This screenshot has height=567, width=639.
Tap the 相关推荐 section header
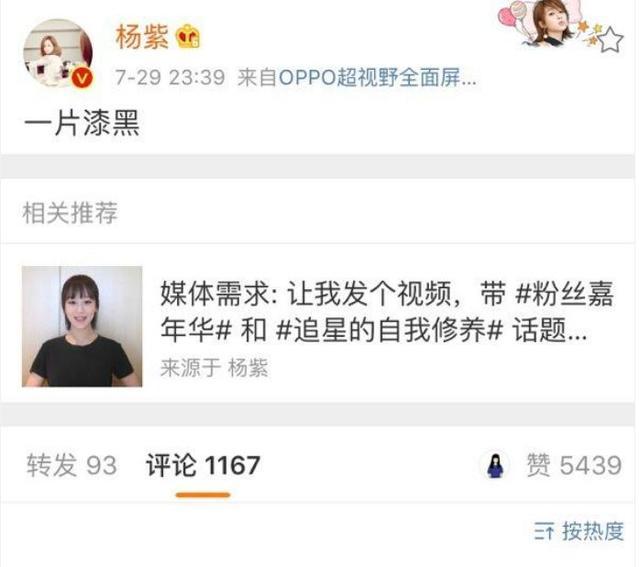click(x=70, y=212)
